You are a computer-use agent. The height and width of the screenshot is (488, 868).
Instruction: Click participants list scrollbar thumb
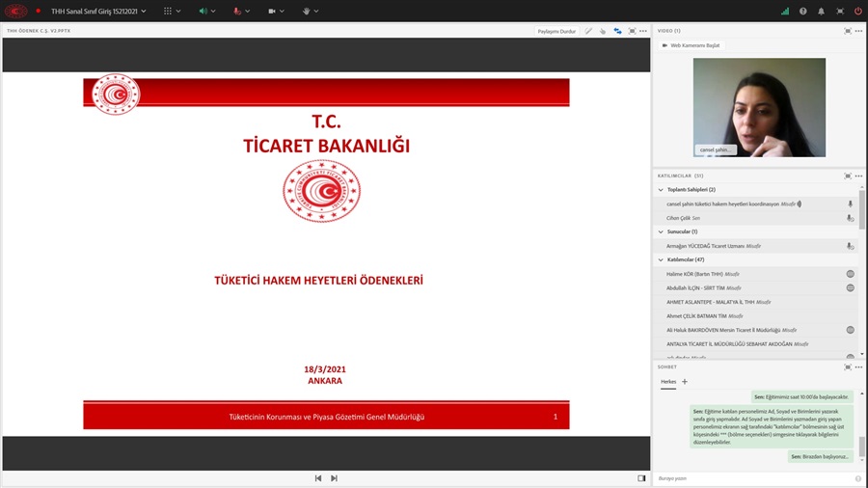(862, 210)
